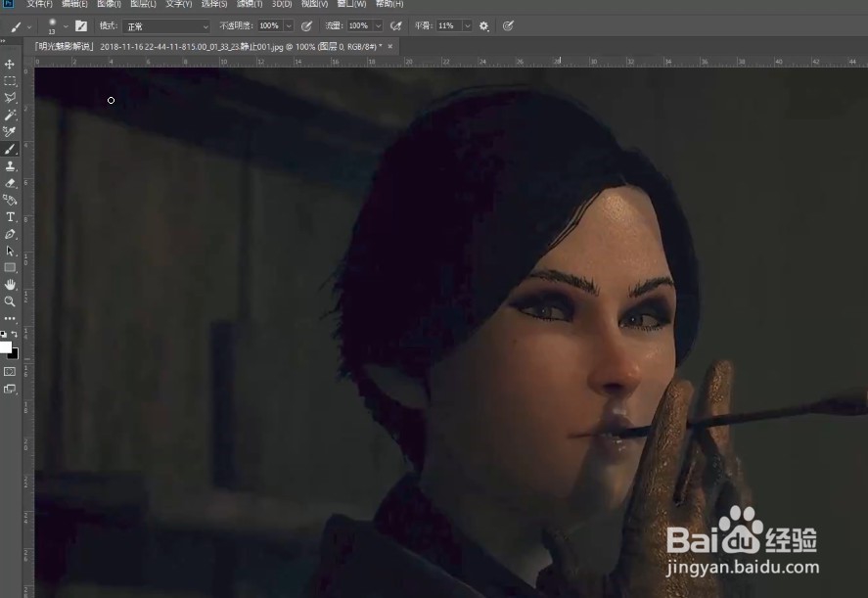Open the 图层(L) menu
The height and width of the screenshot is (598, 868).
(144, 4)
